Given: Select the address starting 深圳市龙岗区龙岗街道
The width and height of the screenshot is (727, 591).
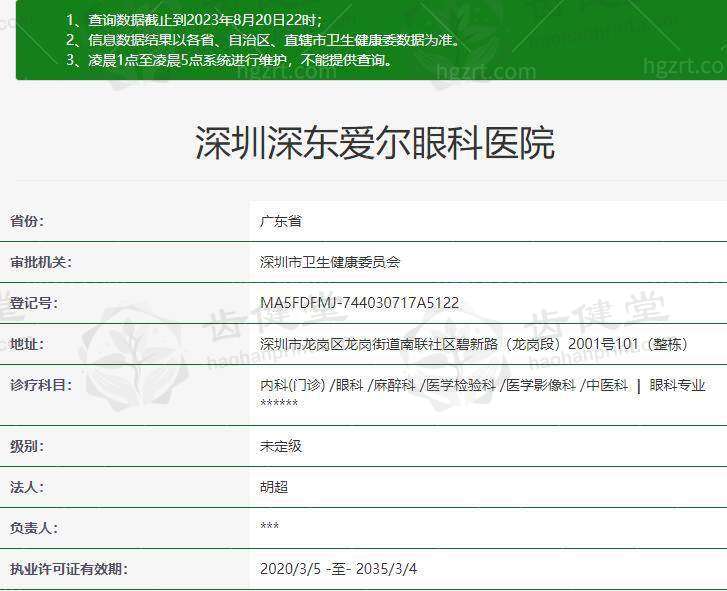Looking at the screenshot, I should click(x=474, y=344).
